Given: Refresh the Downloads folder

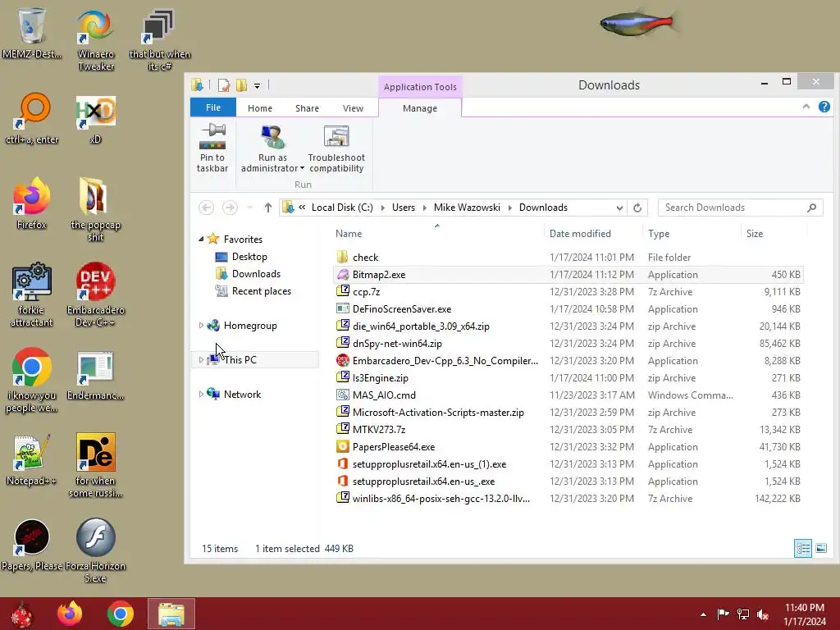Looking at the screenshot, I should [x=637, y=208].
